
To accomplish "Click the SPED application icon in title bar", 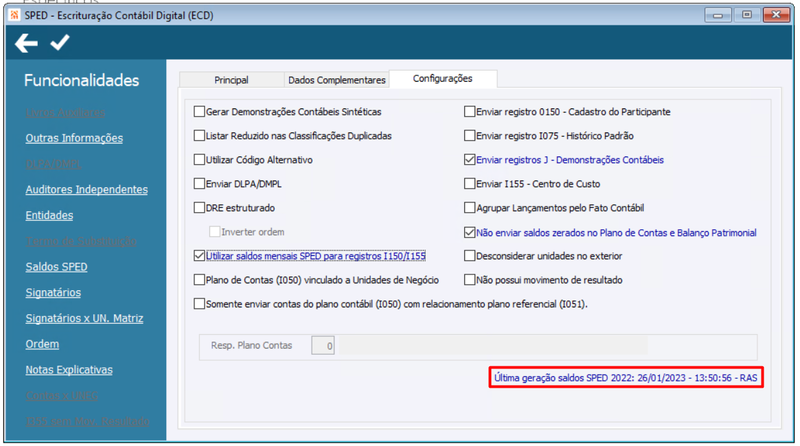I will [14, 15].
